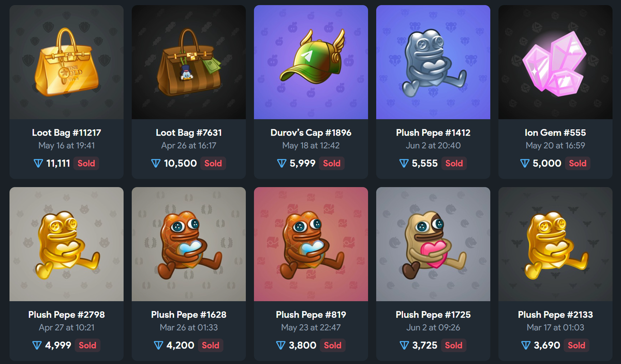The height and width of the screenshot is (364, 621).
Task: Click the TON icon beside 10,500
Action: point(156,163)
